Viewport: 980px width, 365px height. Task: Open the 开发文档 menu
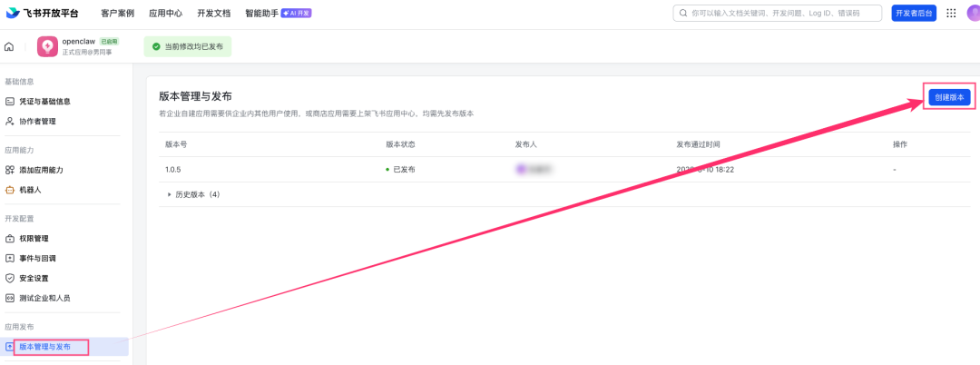213,14
